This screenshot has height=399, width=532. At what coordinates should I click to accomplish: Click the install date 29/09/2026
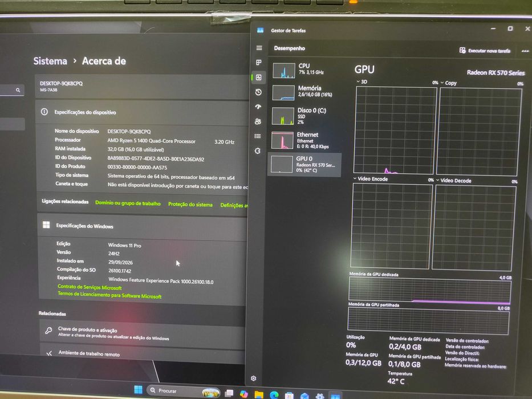[120, 262]
